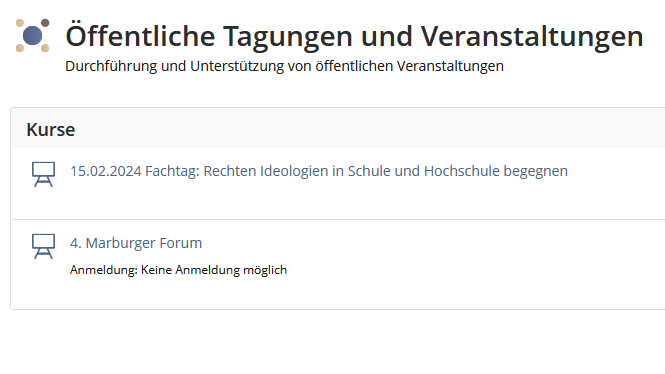Click the course icon next to Fachtag entry
665x374 pixels.
[x=43, y=174]
